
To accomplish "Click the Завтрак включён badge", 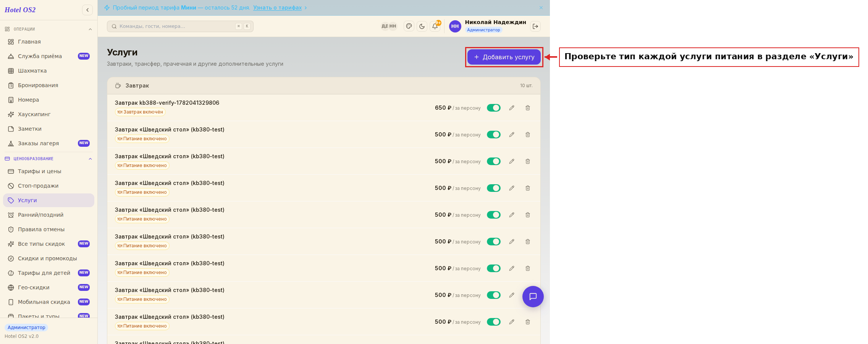I will [x=140, y=112].
